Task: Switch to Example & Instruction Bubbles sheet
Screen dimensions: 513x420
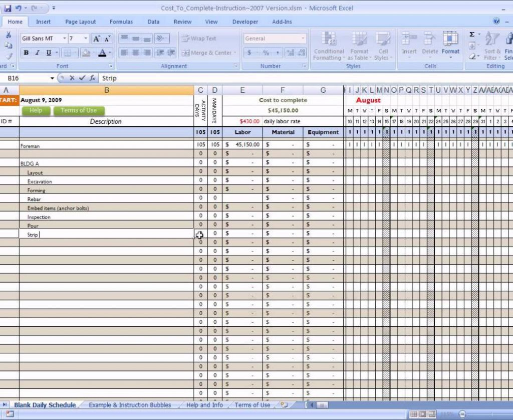Action: point(130,405)
